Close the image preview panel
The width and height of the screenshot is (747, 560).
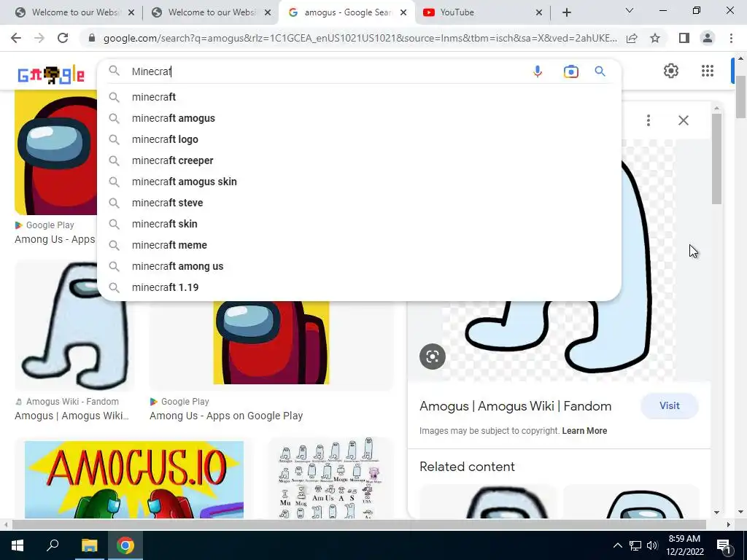click(683, 120)
